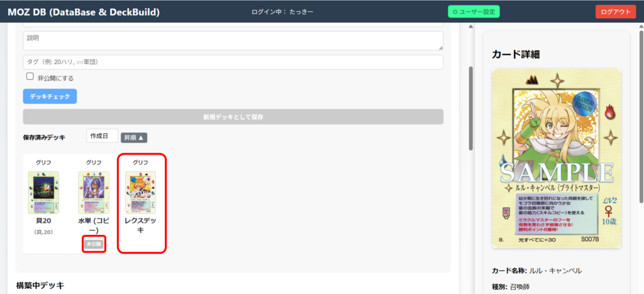Toggle the 昇順 sort order button
The image size is (644, 294).
point(133,137)
